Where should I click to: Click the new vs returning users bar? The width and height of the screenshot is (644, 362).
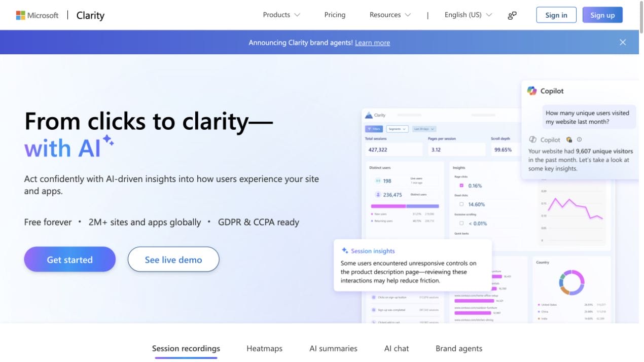click(x=405, y=206)
